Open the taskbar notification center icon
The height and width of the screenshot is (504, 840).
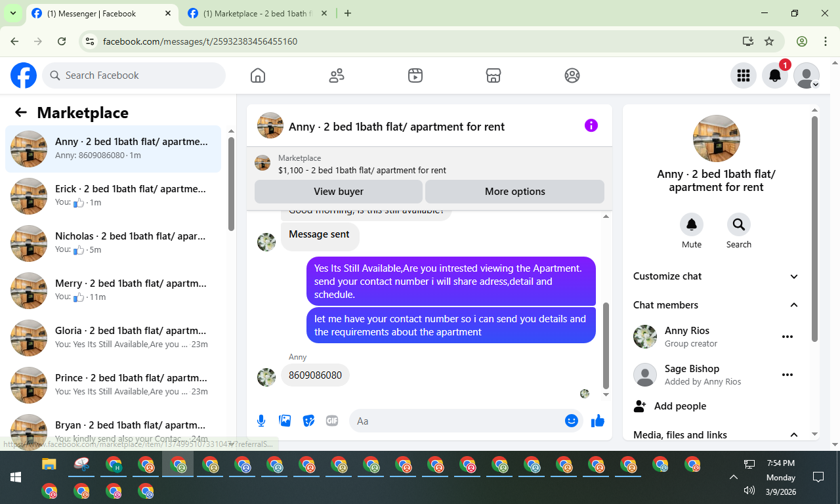(x=818, y=477)
